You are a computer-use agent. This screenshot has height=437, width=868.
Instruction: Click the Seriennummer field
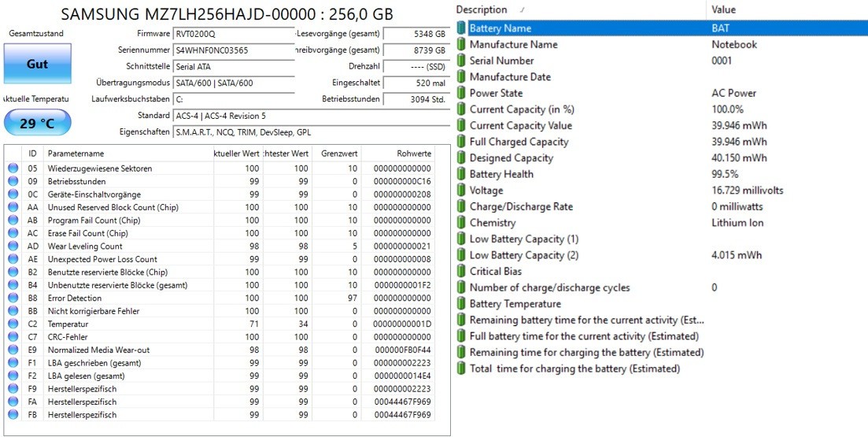pos(234,50)
